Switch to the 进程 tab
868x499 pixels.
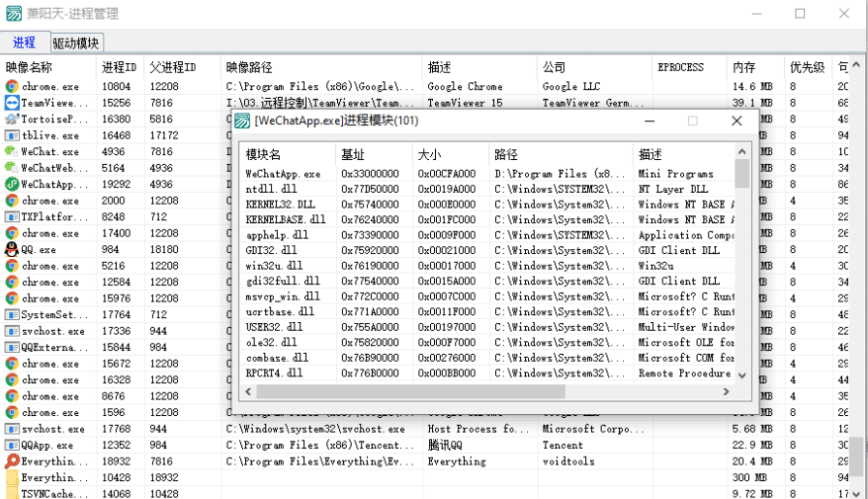pos(24,42)
